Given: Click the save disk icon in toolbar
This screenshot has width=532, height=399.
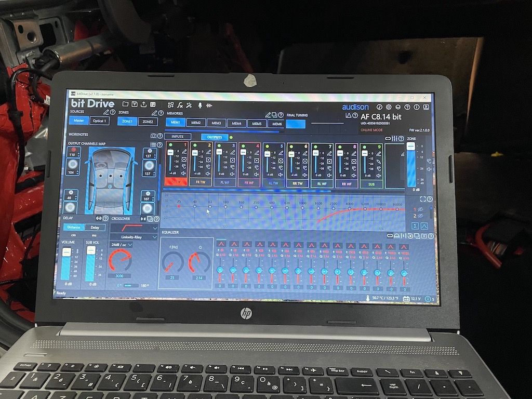Looking at the screenshot, I should point(135,104).
